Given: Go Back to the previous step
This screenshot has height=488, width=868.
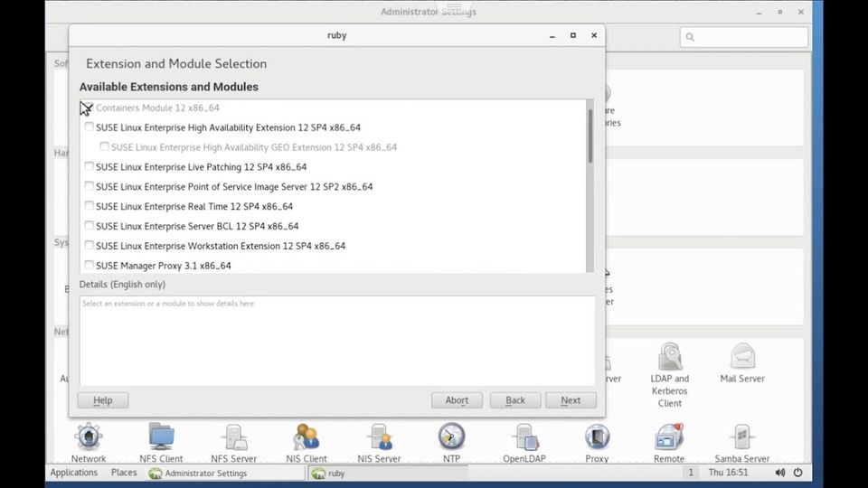Looking at the screenshot, I should tap(515, 400).
